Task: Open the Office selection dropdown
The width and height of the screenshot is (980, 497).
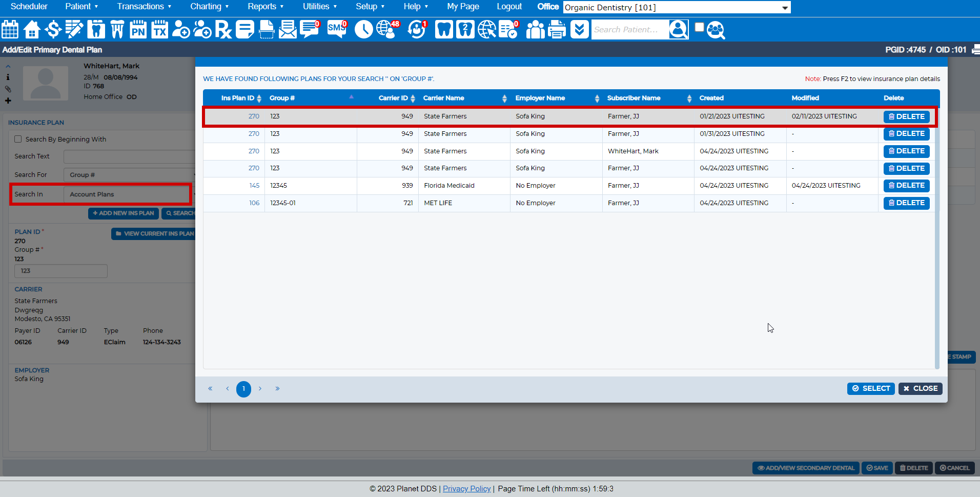Action: coord(677,7)
